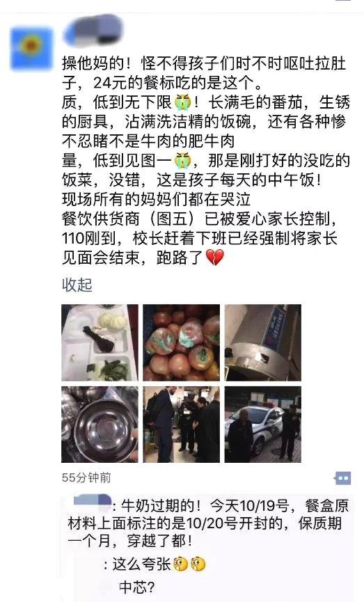
Task: Open the metal bowl photo
Action: coord(100,425)
